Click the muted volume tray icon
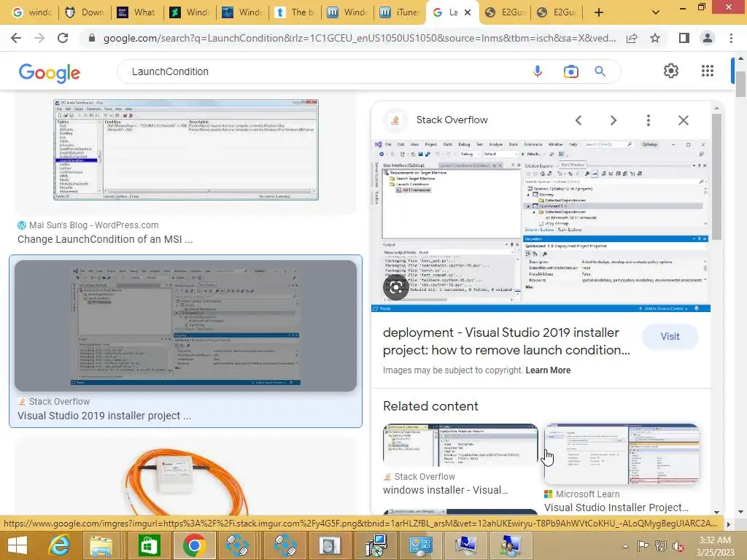Viewport: 747px width, 560px height. click(x=678, y=546)
